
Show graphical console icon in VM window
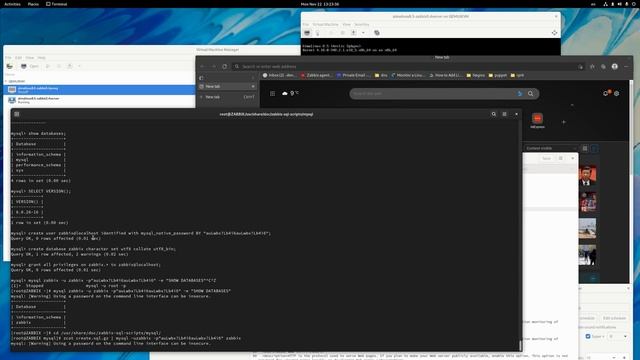point(307,33)
